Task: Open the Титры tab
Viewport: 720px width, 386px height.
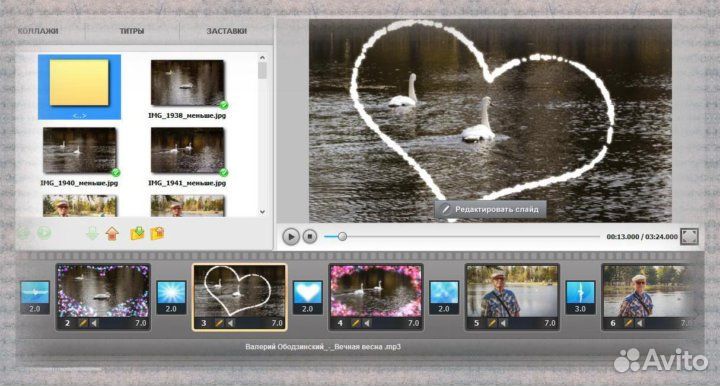Action: pos(132,31)
